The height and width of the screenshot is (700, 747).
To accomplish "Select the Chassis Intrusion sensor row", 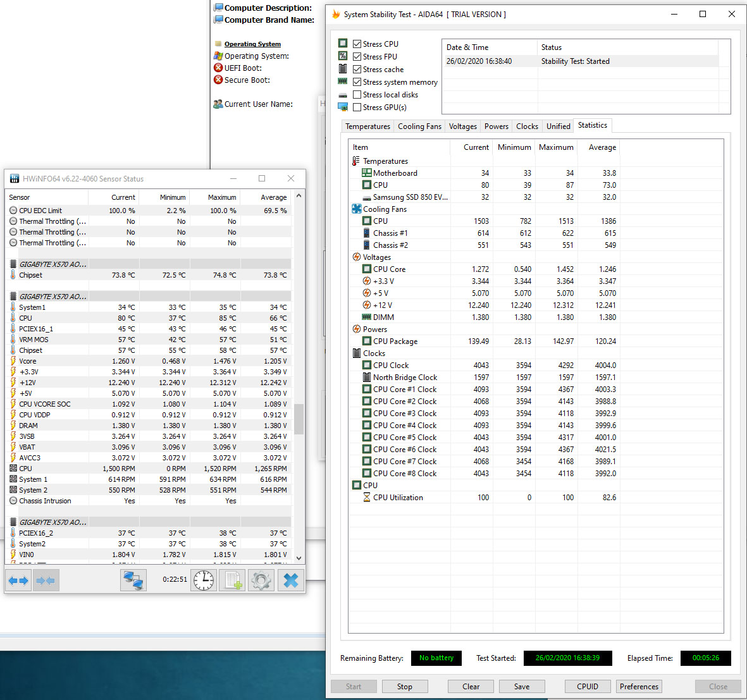I will pos(149,501).
